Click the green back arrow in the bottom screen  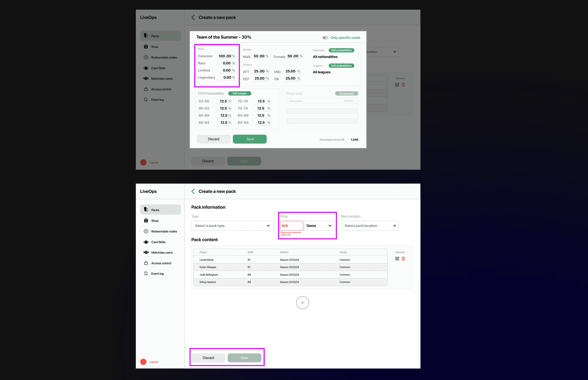(x=193, y=191)
